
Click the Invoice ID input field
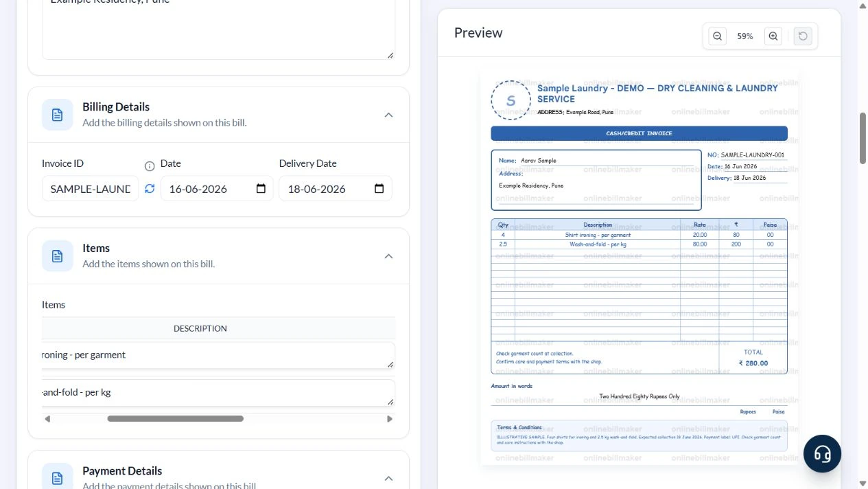coord(91,189)
